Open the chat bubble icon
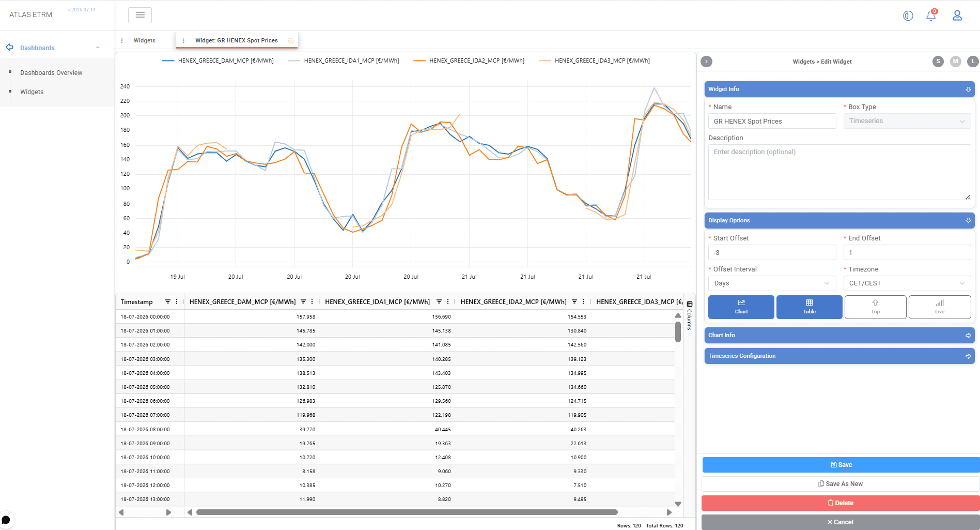 [6, 520]
